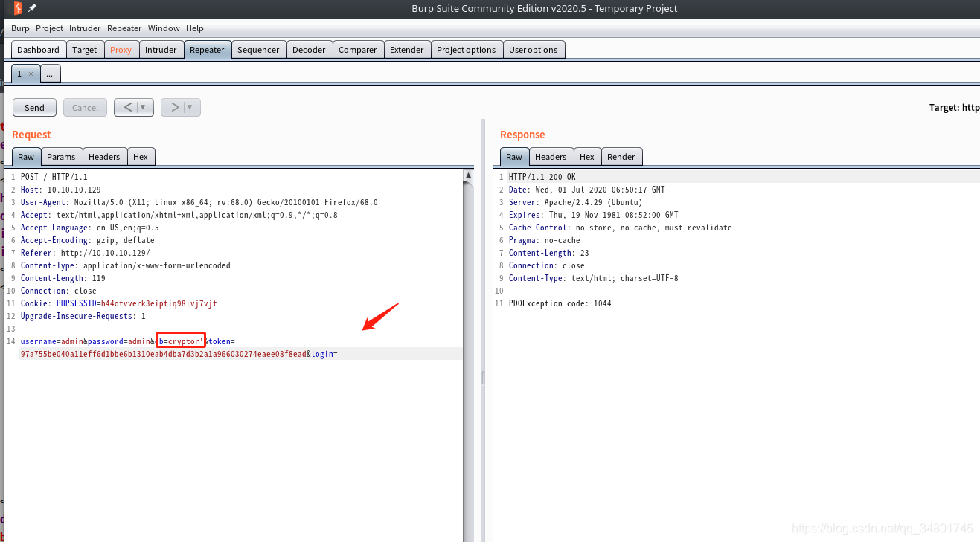Switch to the Comparer tab

(x=358, y=50)
